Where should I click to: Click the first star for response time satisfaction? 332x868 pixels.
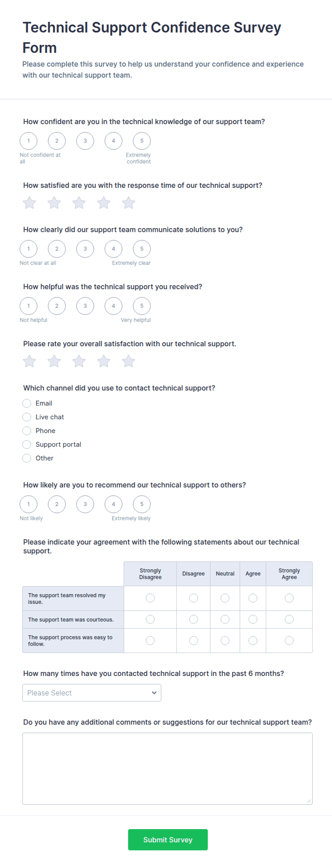click(x=29, y=203)
